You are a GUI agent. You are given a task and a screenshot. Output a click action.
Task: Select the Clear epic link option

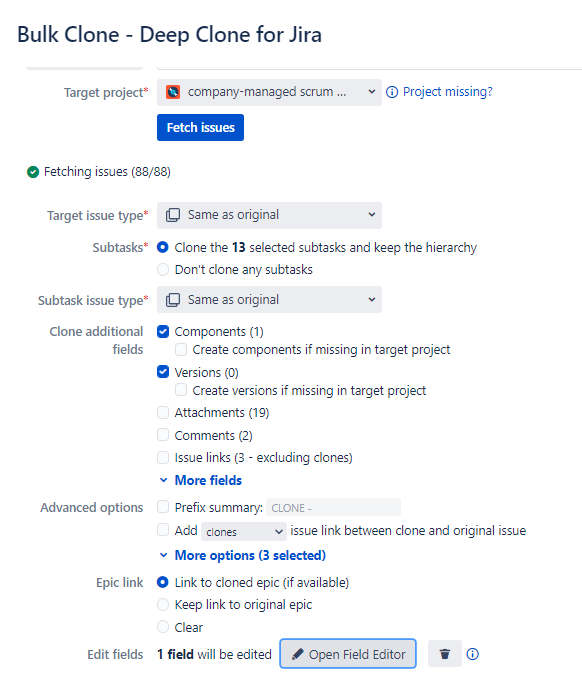(x=163, y=627)
